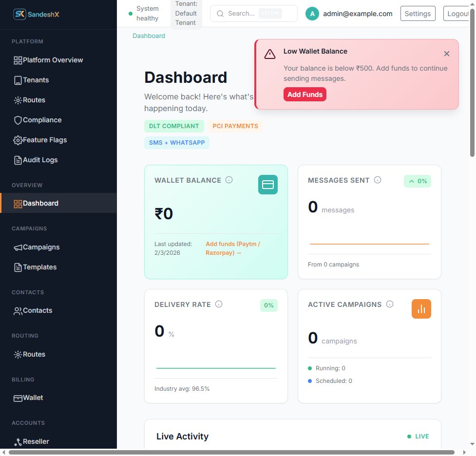Click the Platform Overview grid icon
Image resolution: width=476 pixels, height=456 pixels.
click(x=18, y=60)
